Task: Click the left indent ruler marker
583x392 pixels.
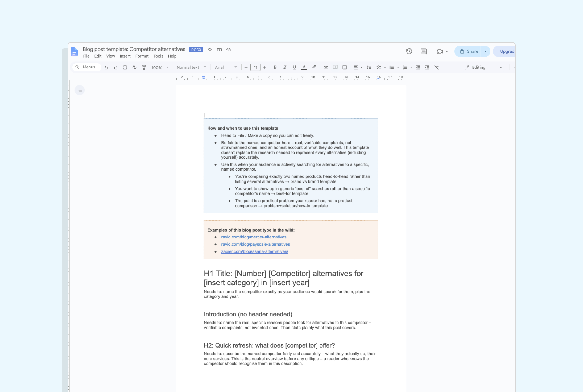Action: pos(204,78)
